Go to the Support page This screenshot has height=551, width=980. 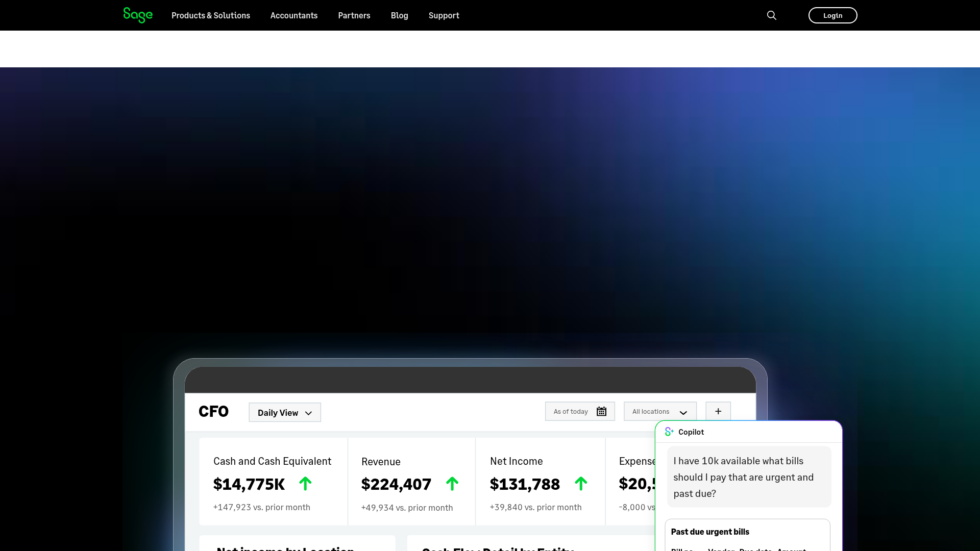pyautogui.click(x=444, y=15)
